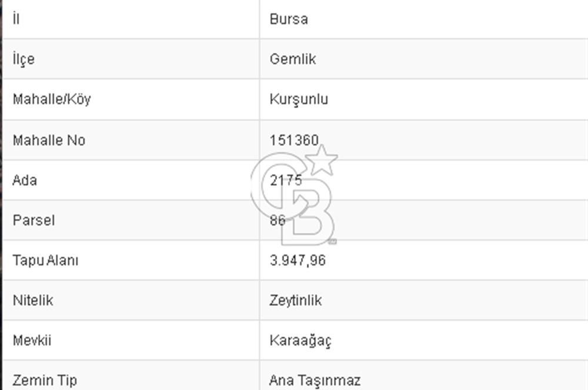Select the Zeytinlik value

tap(296, 300)
